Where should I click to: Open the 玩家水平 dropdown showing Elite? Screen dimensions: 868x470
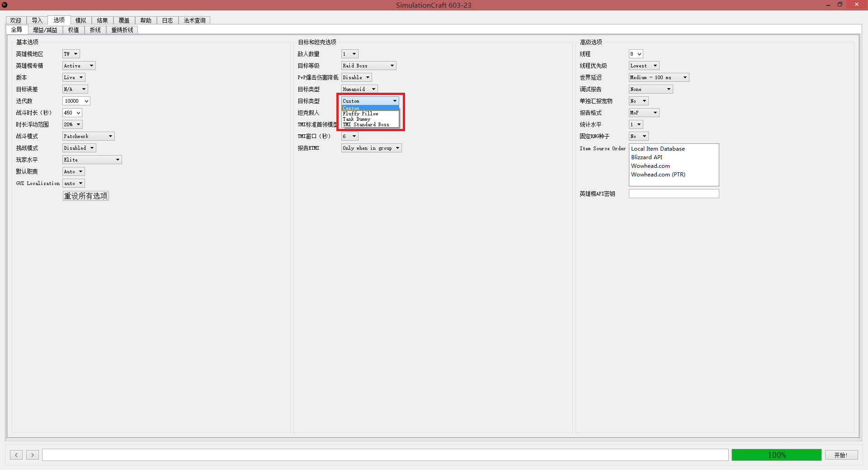point(92,160)
